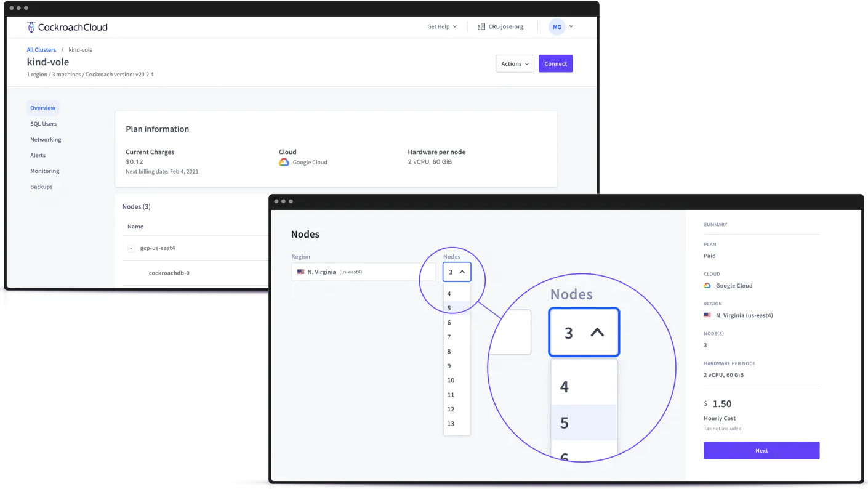This screenshot has height=489, width=868.
Task: Click the Google Cloud logo in Plan information
Action: pyautogui.click(x=284, y=163)
